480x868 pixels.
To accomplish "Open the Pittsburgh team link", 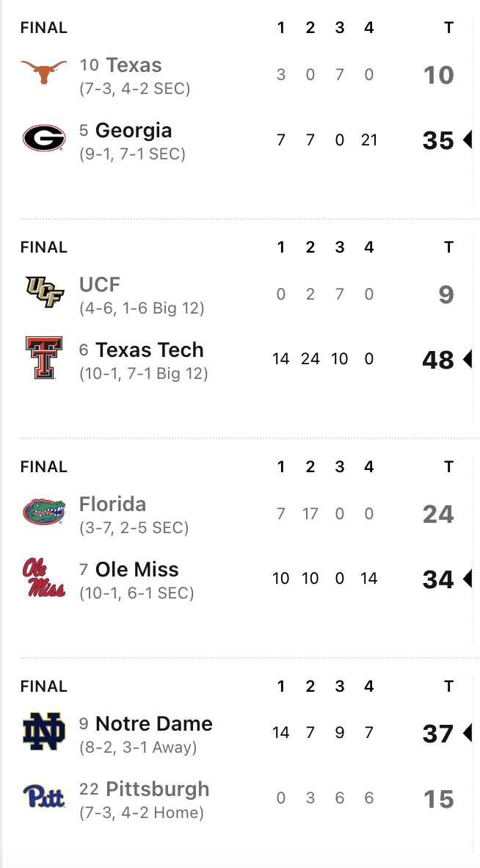I will pos(157,789).
